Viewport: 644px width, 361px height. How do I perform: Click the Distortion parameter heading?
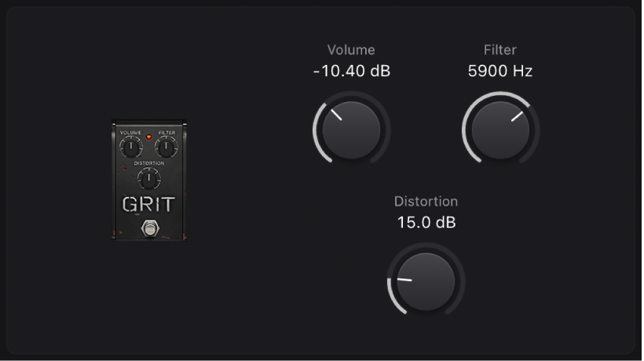point(426,202)
